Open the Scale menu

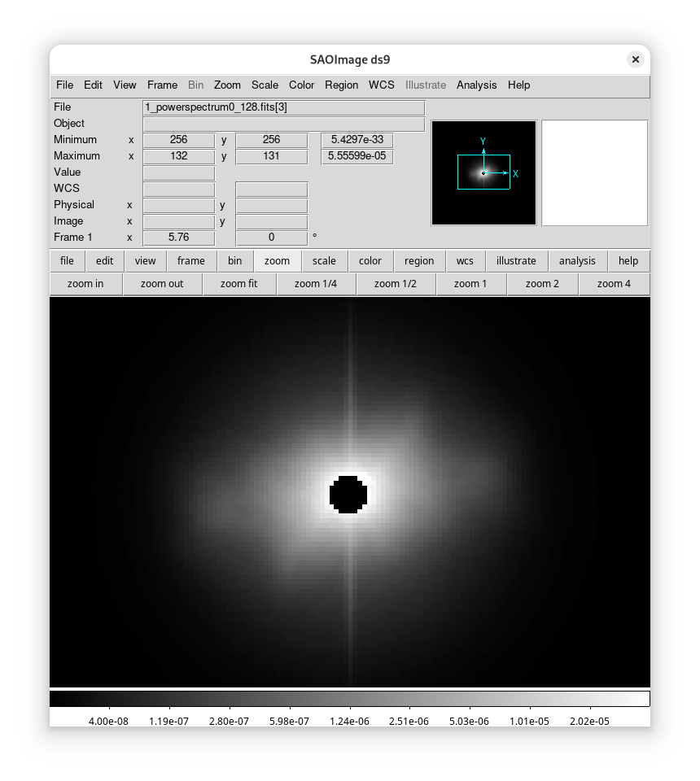[265, 85]
